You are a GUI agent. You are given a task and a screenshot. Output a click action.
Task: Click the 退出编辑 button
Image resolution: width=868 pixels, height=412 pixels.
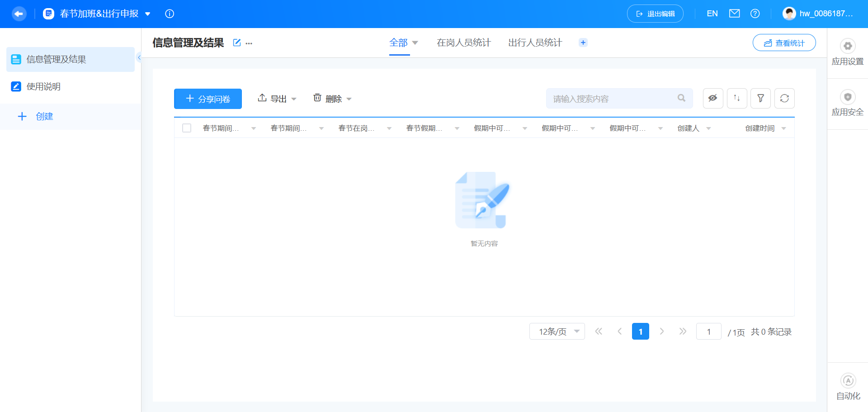(x=655, y=14)
